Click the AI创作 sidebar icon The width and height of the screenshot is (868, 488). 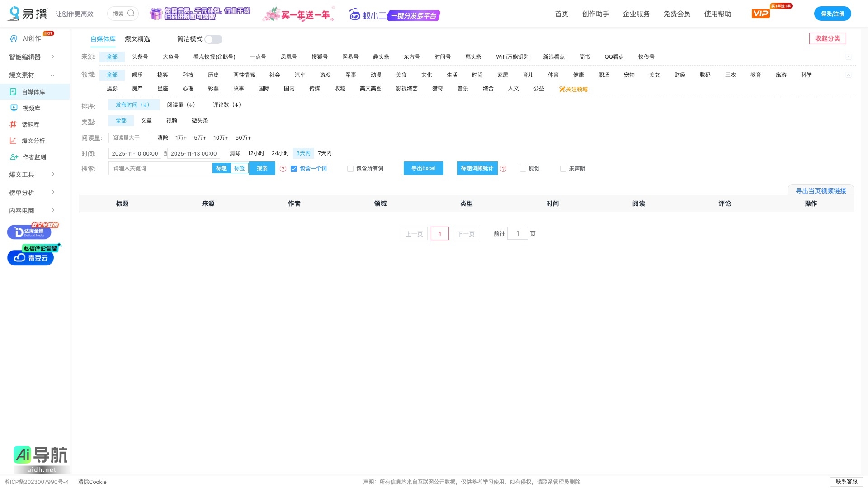(14, 39)
